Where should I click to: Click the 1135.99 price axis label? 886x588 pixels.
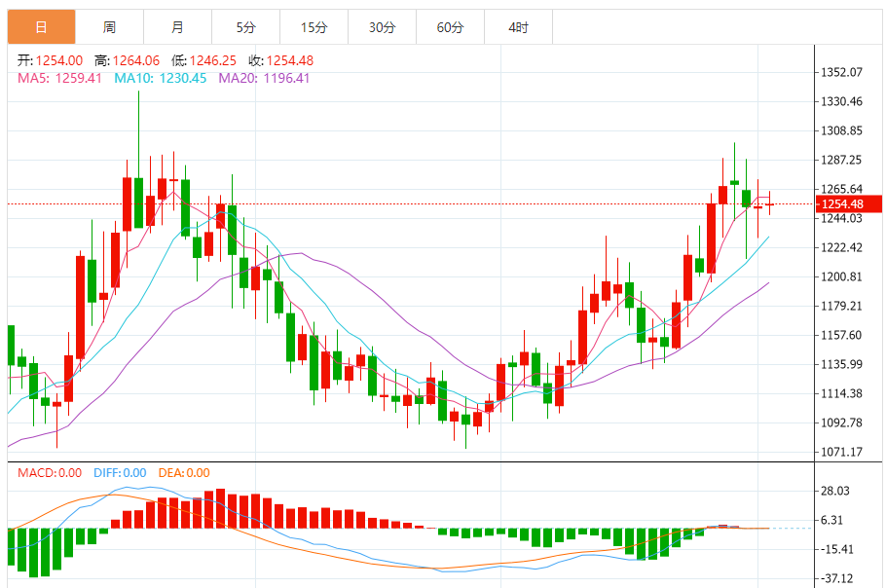tap(841, 364)
